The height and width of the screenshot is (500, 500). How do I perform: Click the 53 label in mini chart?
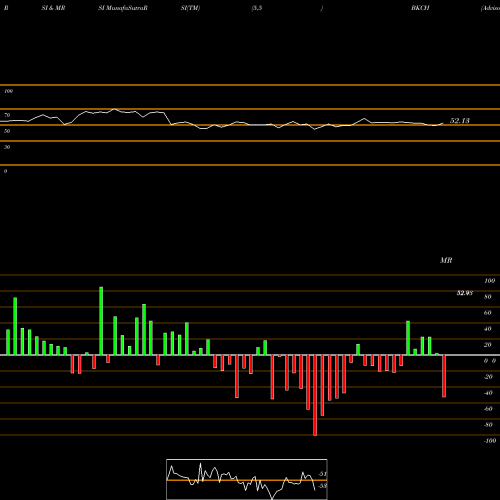[x=322, y=486]
